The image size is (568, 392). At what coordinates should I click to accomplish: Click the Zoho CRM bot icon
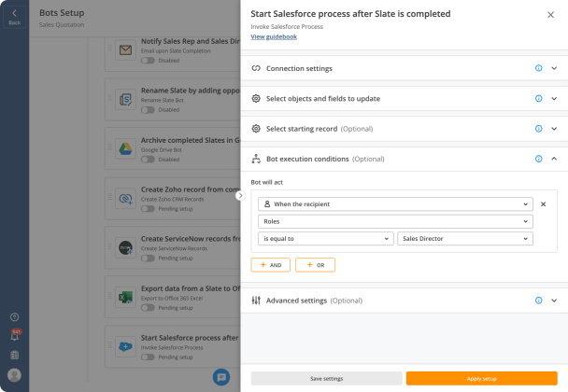126,198
